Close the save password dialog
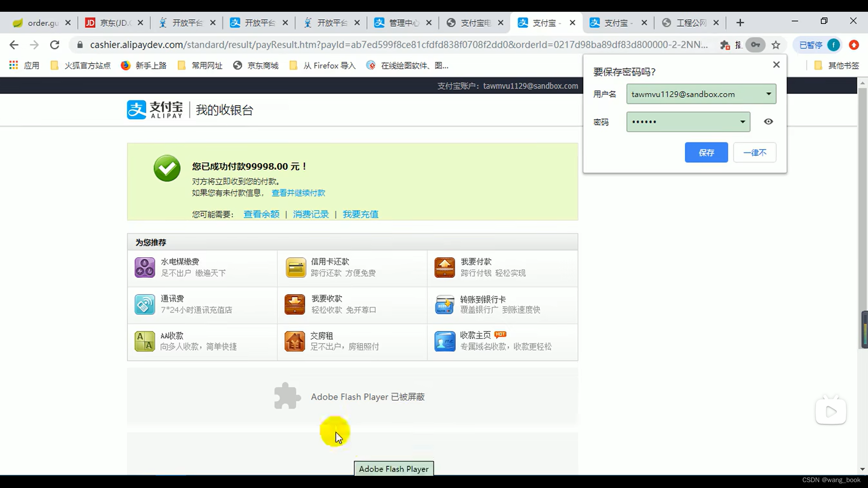 (776, 64)
